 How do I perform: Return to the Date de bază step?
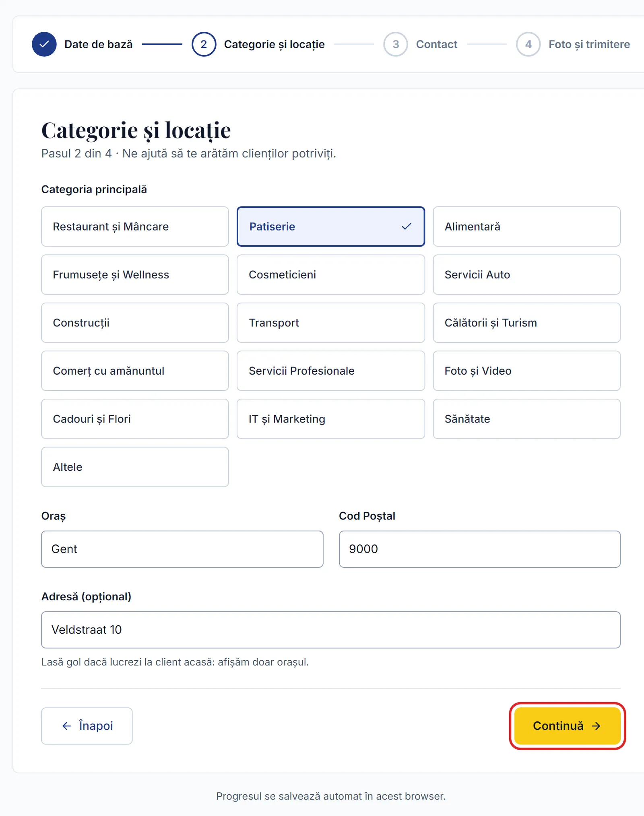pos(99,44)
